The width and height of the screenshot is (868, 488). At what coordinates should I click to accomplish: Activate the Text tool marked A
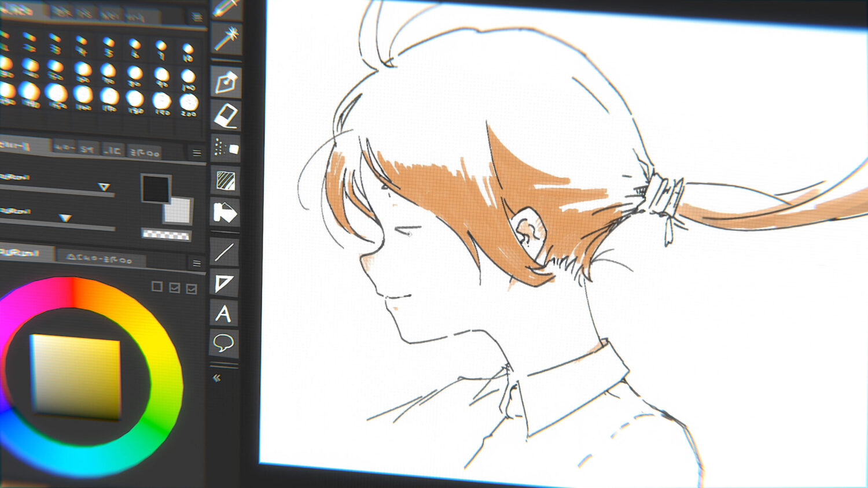point(223,313)
